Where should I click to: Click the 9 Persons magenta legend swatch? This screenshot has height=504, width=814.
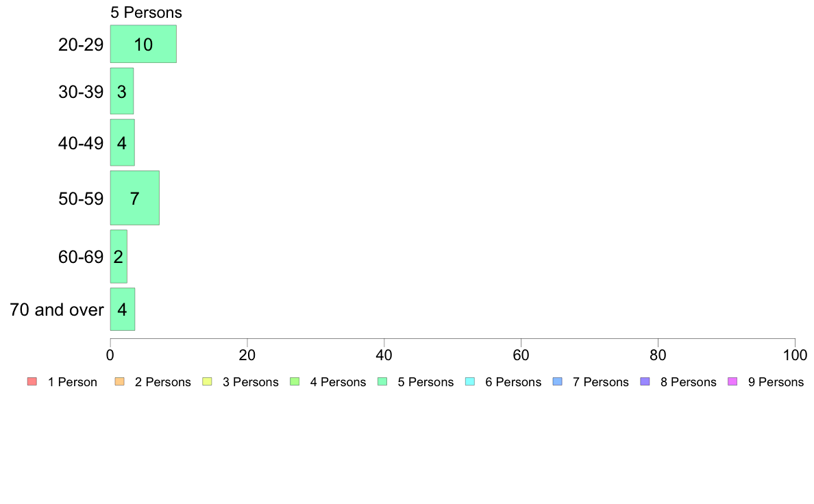pos(733,381)
